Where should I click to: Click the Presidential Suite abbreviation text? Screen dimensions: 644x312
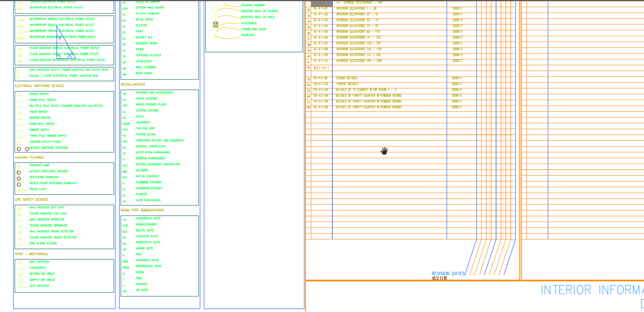(x=148, y=266)
